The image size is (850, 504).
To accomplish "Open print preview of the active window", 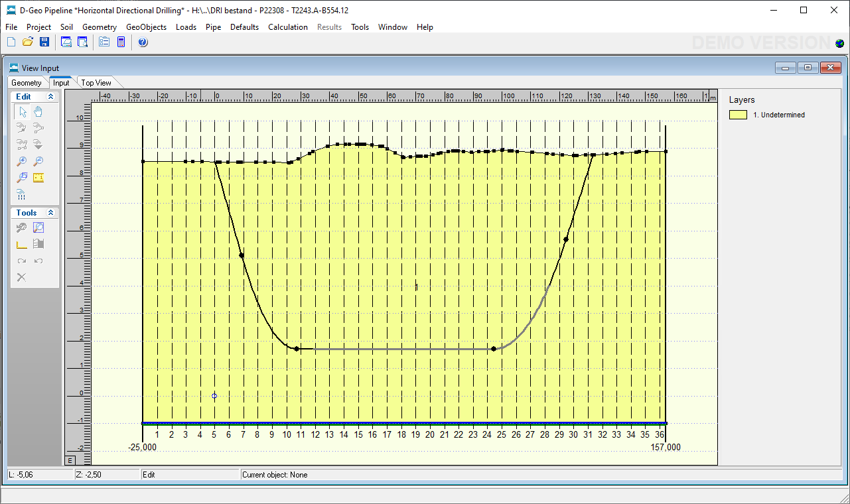I will 82,42.
